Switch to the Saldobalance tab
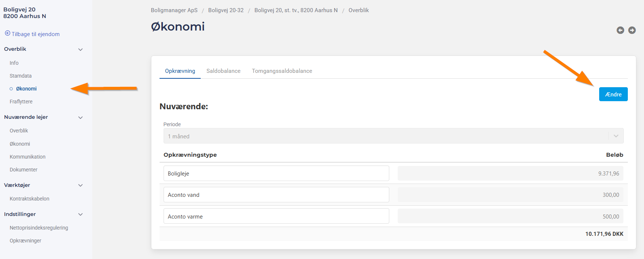The image size is (644, 259). tap(223, 71)
